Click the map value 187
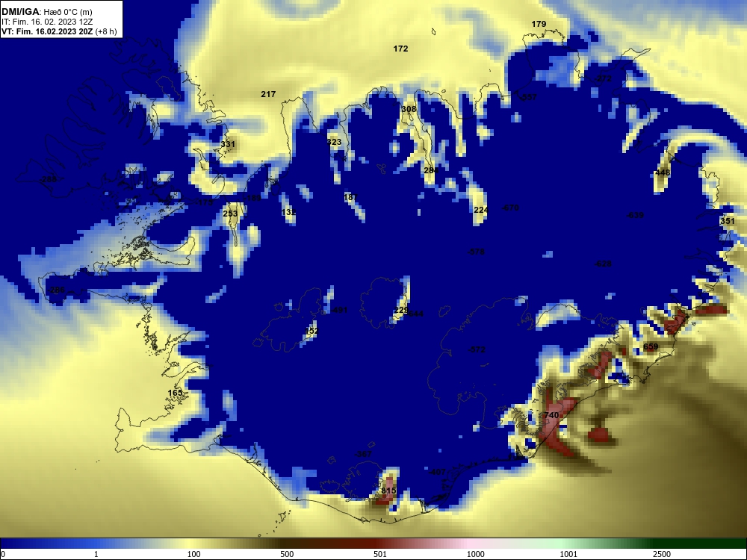747x560 pixels. (x=350, y=197)
